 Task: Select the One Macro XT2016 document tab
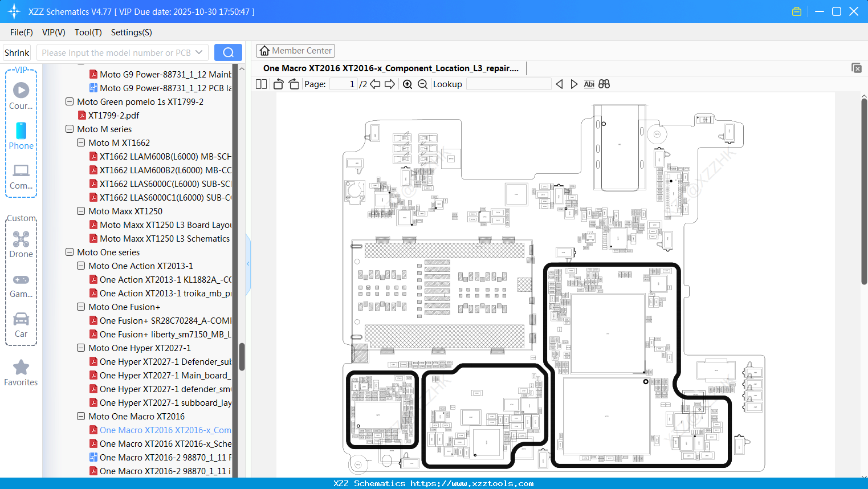(391, 68)
